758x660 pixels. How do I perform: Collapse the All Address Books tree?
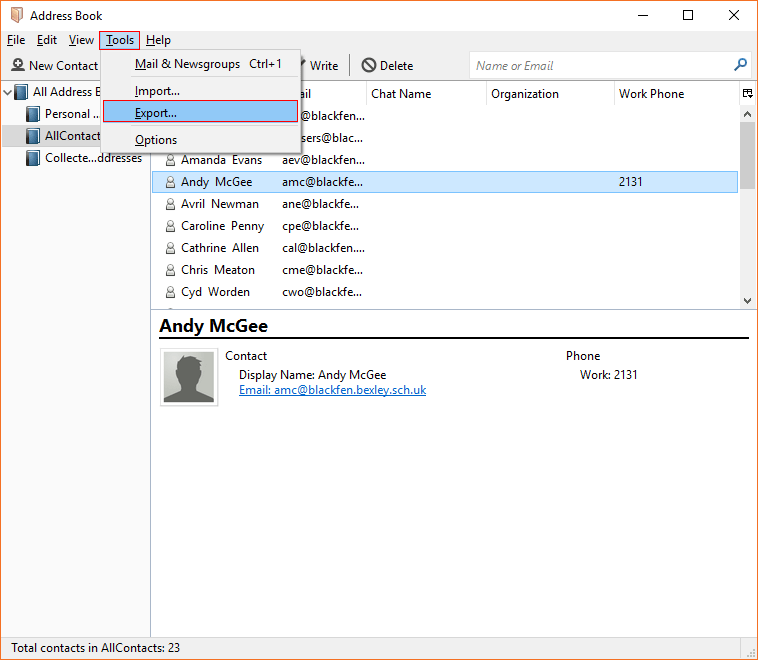(x=8, y=92)
